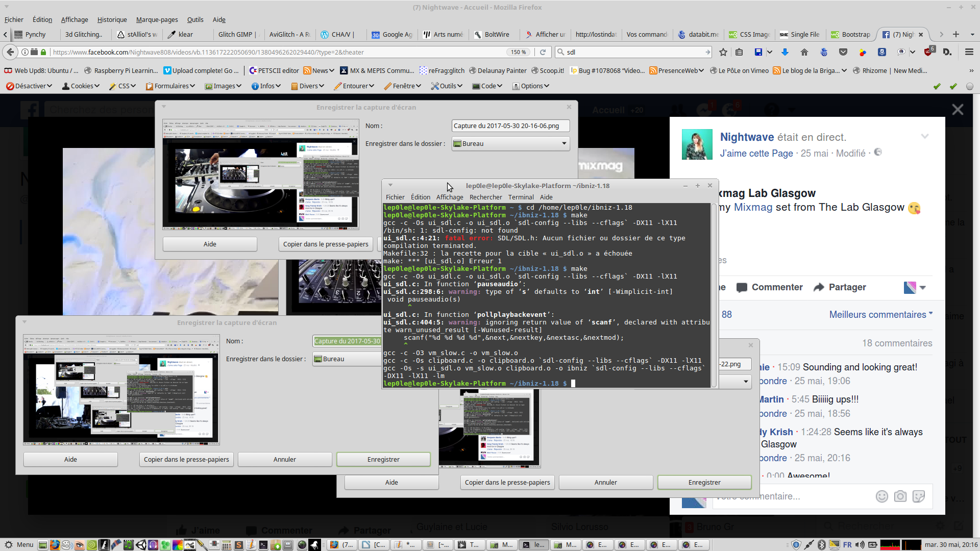Click the Firefox home icon
Screen dimensions: 980x551
(x=804, y=52)
